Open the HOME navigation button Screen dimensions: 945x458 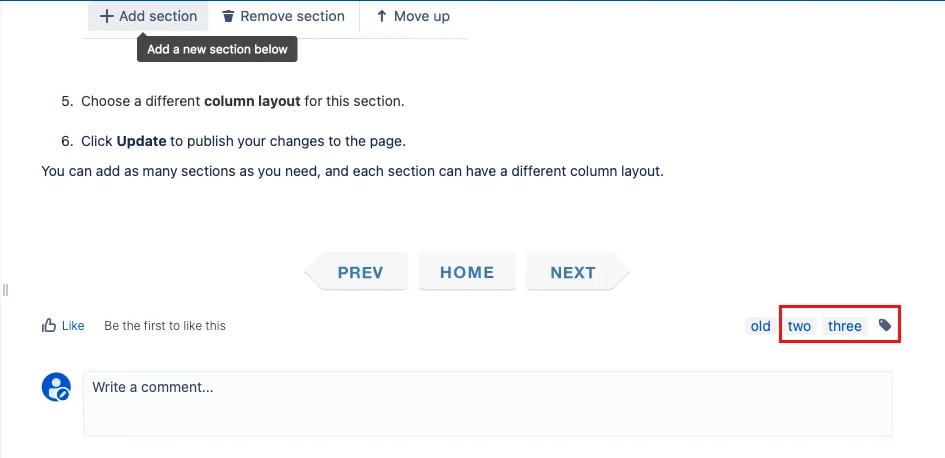[467, 271]
